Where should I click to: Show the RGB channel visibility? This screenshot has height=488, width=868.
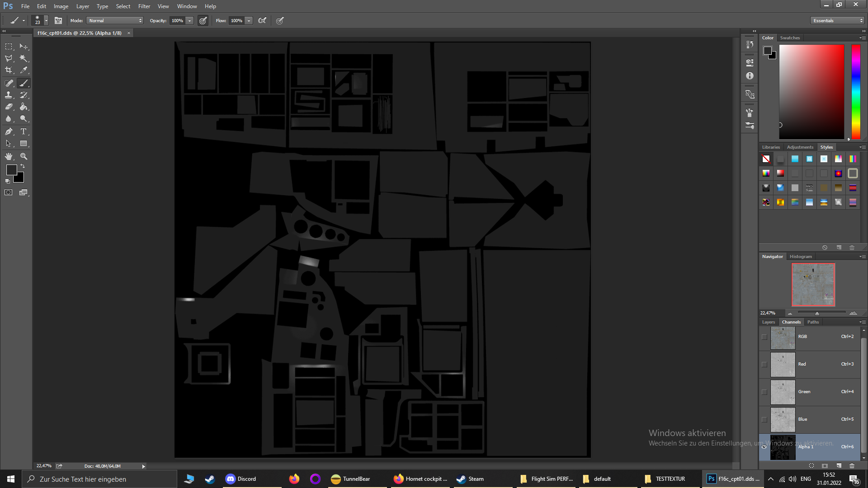tap(764, 337)
